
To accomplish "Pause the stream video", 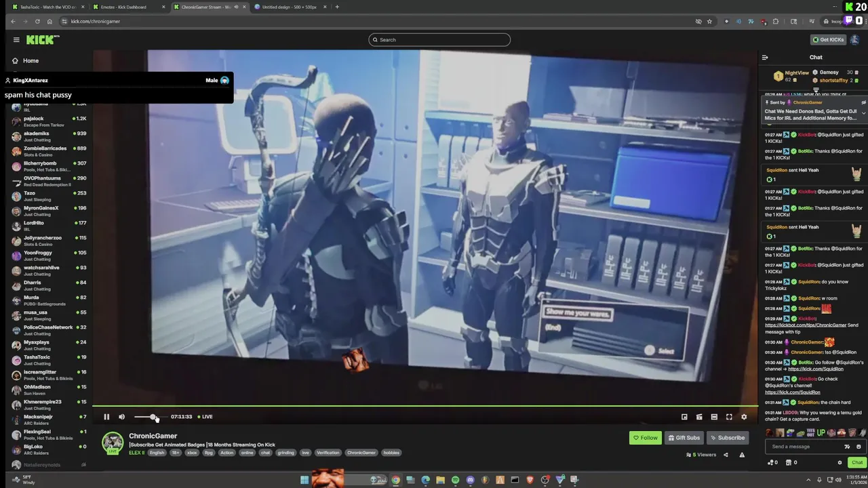I will coord(106,417).
